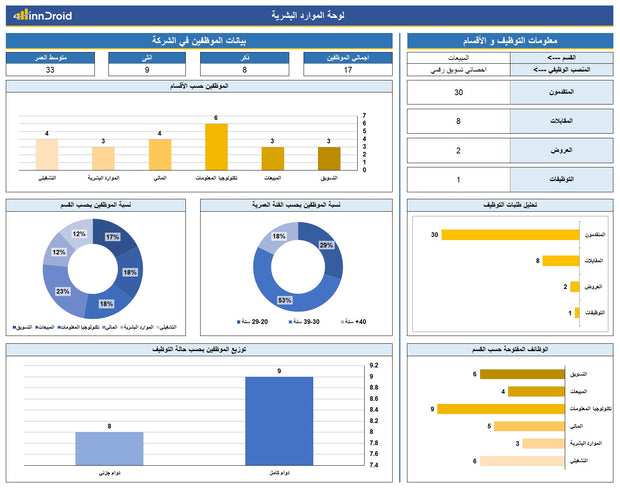Screen dimensions: 620x489
Task: Click chart title 'توزيع الموظفين بحسب حالة التوظيف'
Action: (x=199, y=350)
